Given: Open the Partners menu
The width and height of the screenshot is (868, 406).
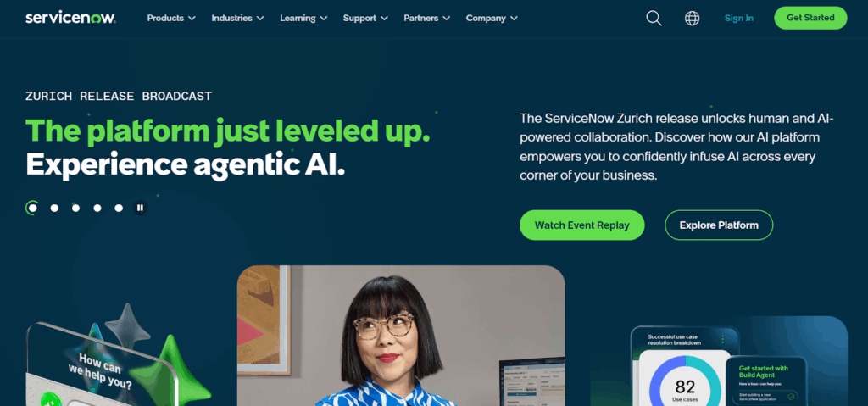Looking at the screenshot, I should tap(427, 19).
